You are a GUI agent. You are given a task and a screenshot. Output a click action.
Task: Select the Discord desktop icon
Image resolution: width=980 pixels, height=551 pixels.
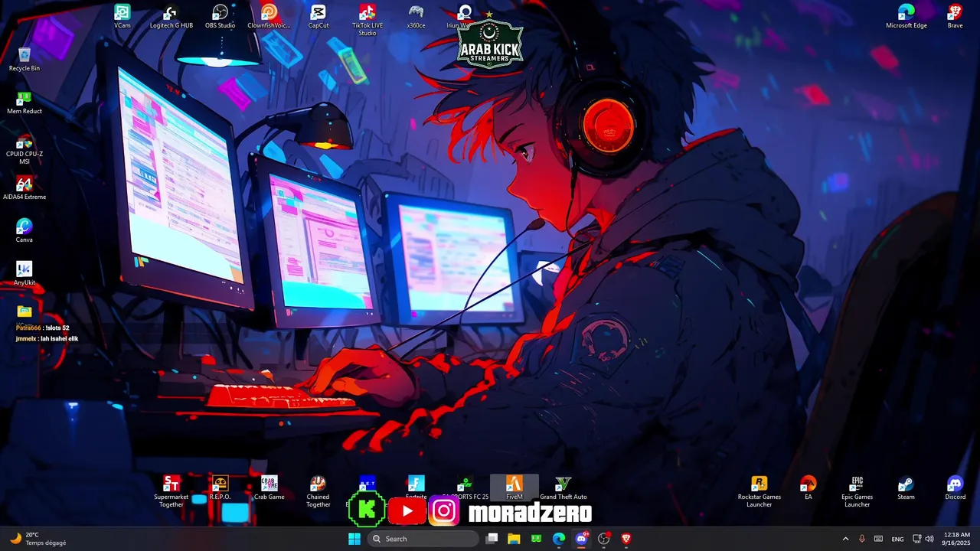(955, 487)
